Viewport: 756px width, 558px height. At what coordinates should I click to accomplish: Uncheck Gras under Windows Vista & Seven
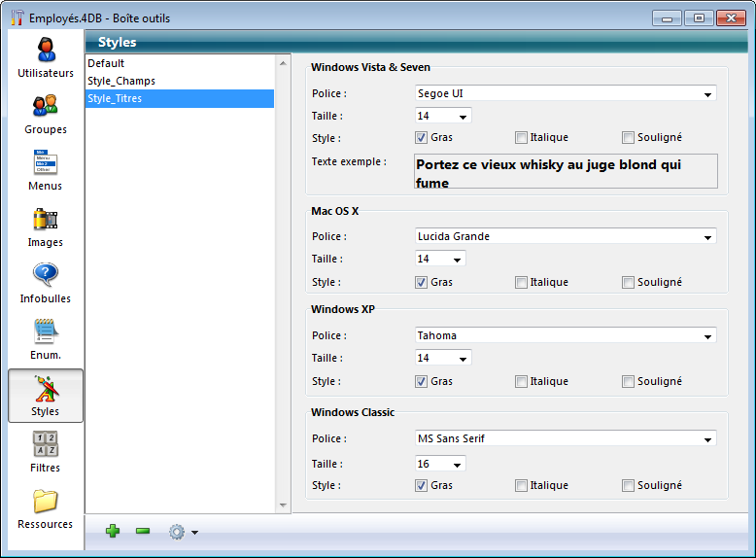422,138
